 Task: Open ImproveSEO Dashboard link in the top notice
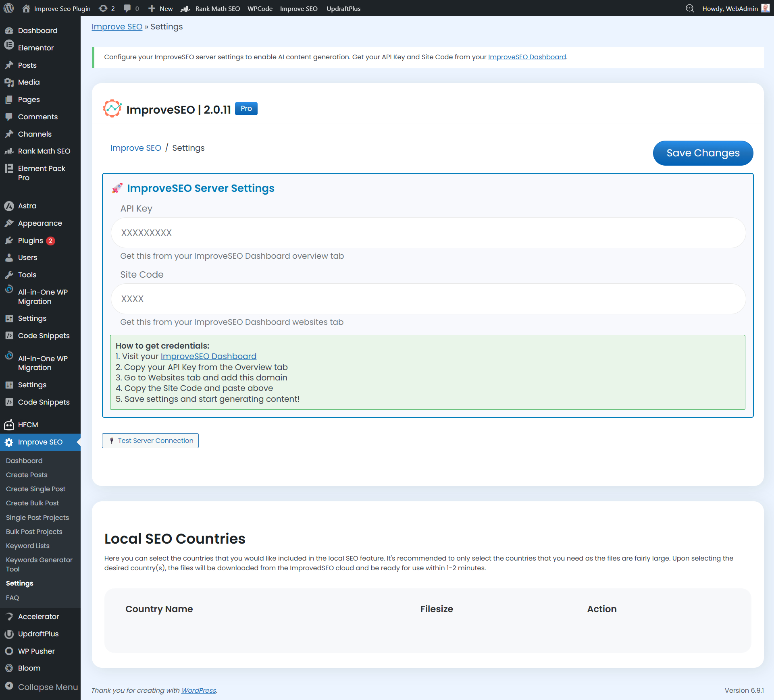click(527, 57)
